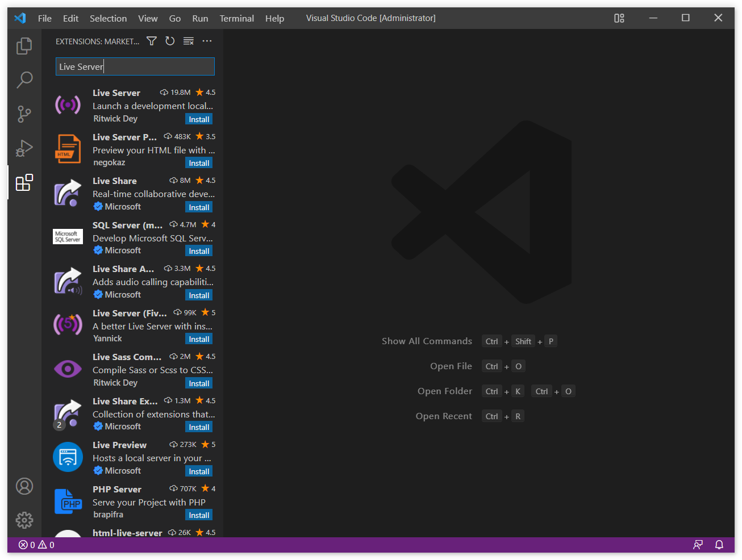Click the filter extensions funnel icon
Viewport: 742px width, 560px height.
coord(152,41)
